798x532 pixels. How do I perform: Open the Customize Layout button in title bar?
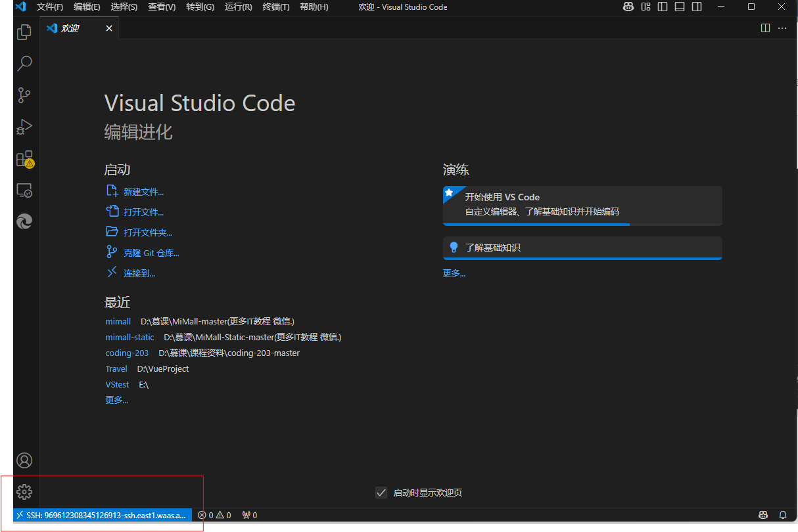pos(645,7)
